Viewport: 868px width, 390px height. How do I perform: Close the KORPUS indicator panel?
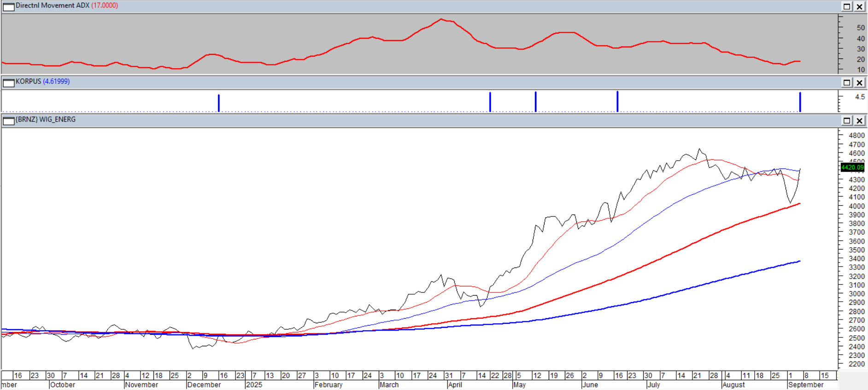(860, 82)
